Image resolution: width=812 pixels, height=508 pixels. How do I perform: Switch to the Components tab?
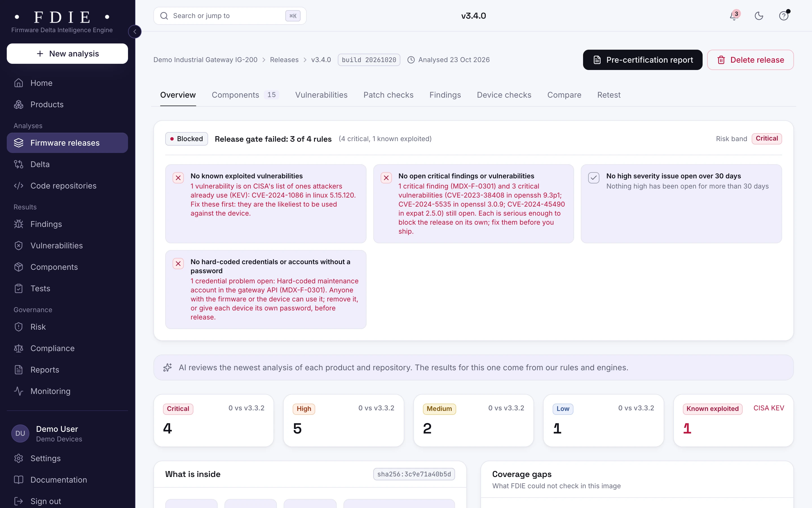tap(245, 95)
